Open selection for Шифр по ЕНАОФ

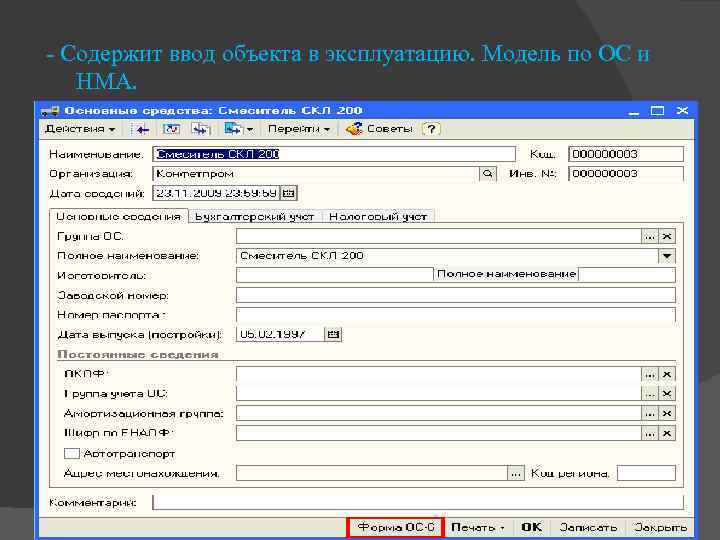click(649, 433)
